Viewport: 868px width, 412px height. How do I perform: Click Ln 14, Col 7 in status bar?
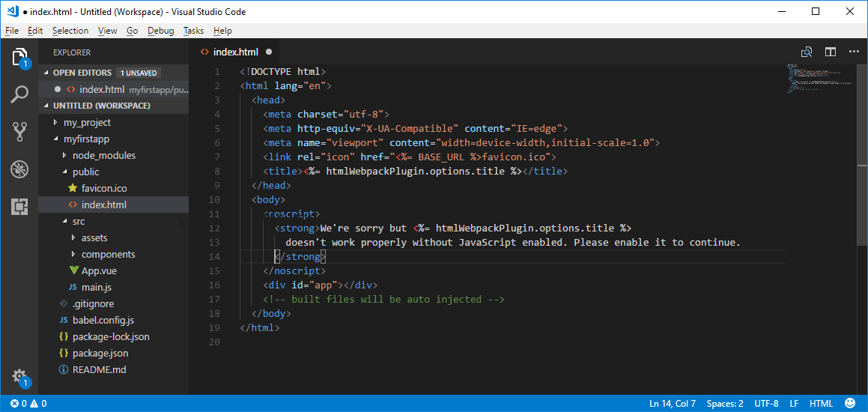673,403
